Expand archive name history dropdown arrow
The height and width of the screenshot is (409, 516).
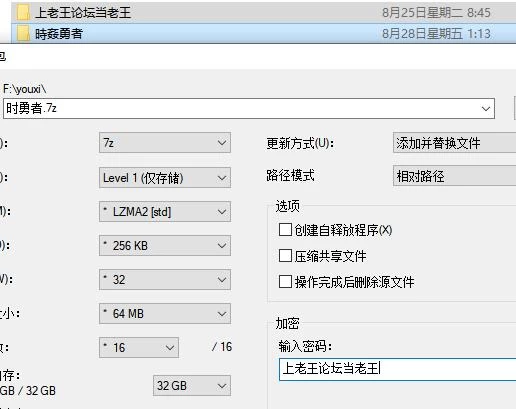click(486, 109)
